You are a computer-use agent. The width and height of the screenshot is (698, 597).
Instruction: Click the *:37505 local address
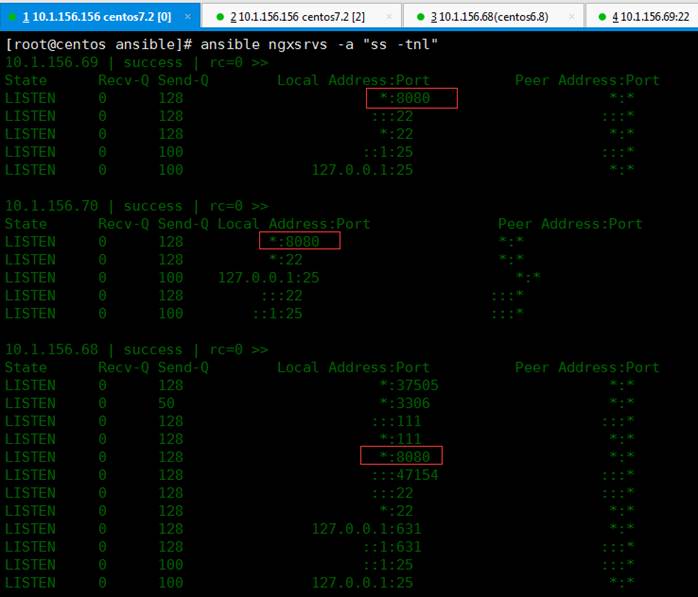click(x=409, y=385)
